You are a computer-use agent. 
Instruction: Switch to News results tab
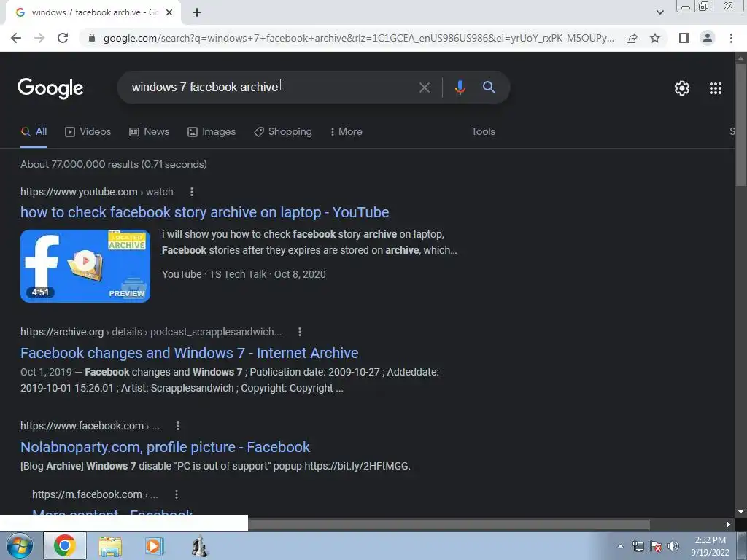(149, 132)
